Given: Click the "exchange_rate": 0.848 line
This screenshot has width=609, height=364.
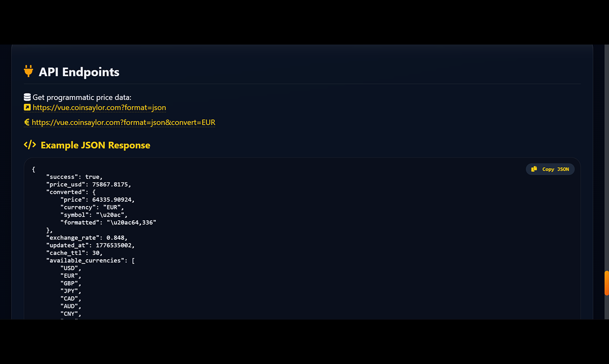Looking at the screenshot, I should 87,238.
